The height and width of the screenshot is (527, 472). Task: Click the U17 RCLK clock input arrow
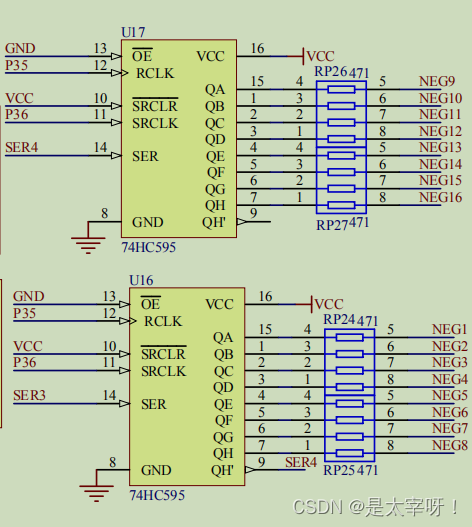coord(120,73)
